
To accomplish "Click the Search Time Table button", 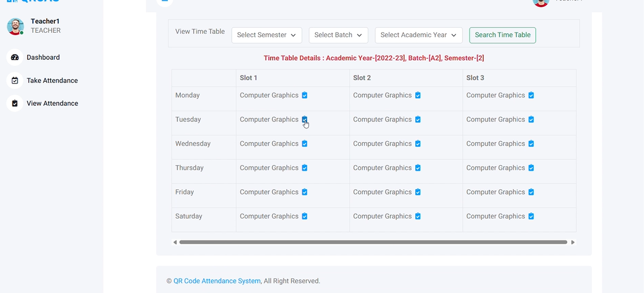I will [502, 35].
